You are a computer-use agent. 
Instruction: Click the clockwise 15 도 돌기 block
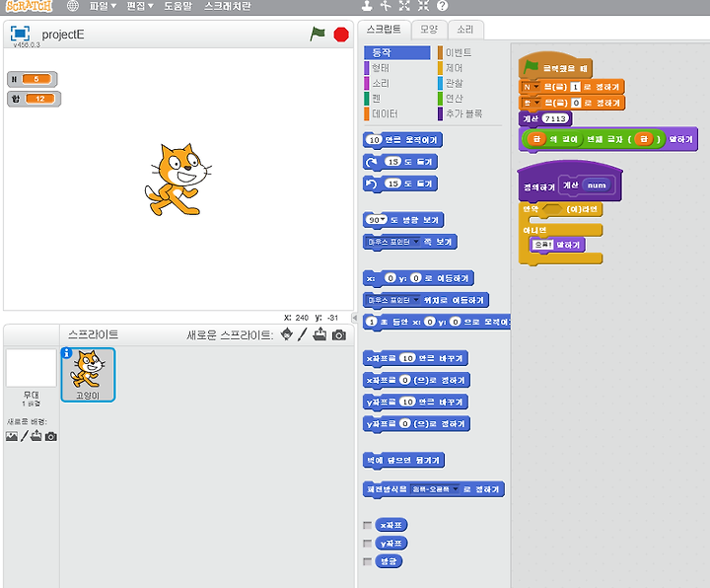[400, 162]
